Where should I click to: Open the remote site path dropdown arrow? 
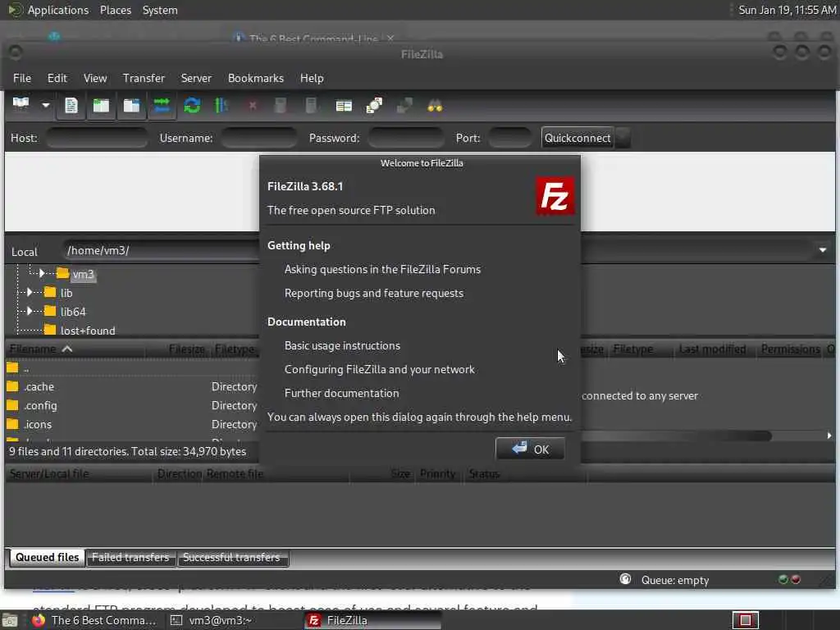click(x=822, y=250)
